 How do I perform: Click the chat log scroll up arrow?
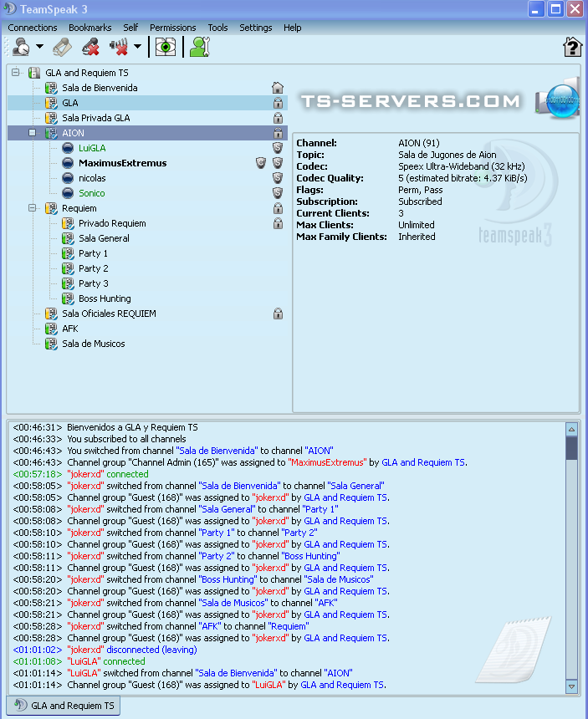click(x=571, y=430)
